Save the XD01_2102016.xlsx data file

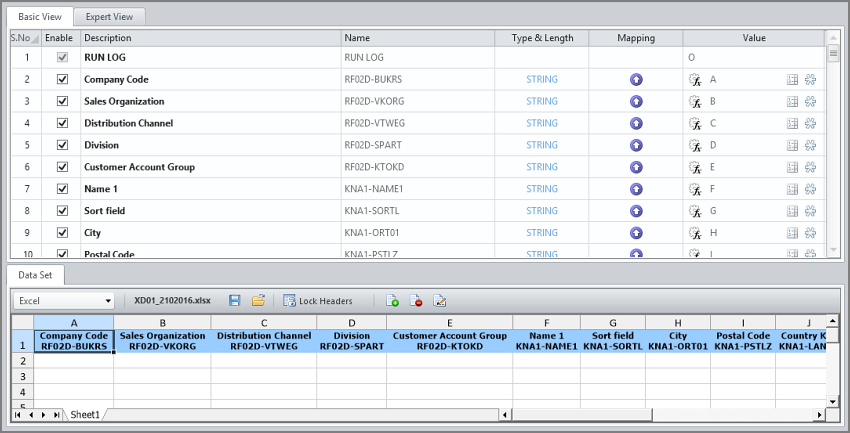point(235,300)
